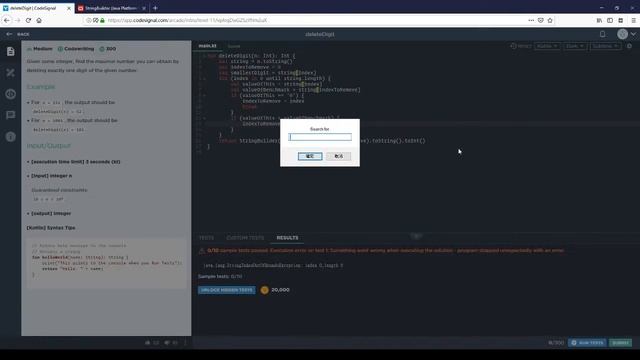Viewport: 640px width, 360px height.
Task: Close the StringBuilder Java Platform browser tab
Action: 144,8
